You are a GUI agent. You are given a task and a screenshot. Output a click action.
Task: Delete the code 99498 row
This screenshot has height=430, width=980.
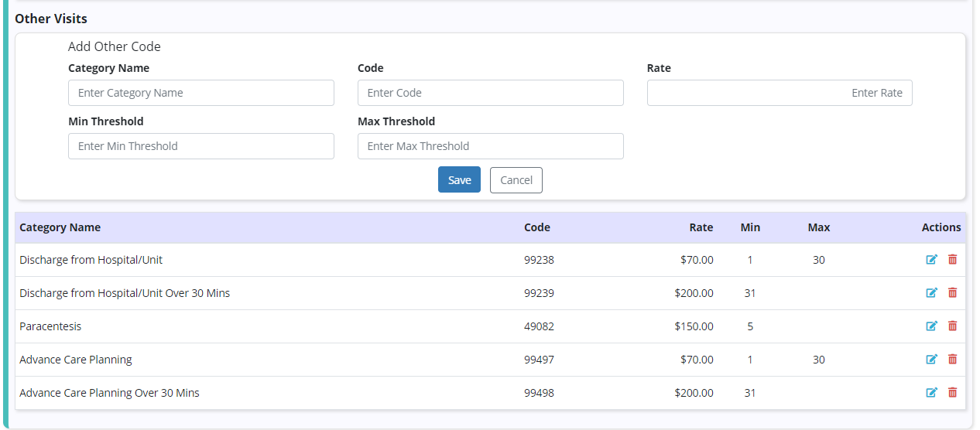(952, 393)
